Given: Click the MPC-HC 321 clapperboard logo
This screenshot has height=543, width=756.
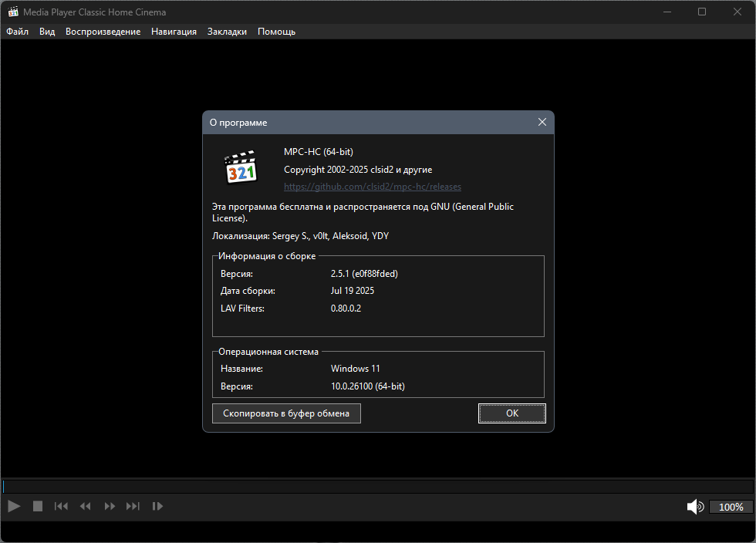Looking at the screenshot, I should (241, 167).
